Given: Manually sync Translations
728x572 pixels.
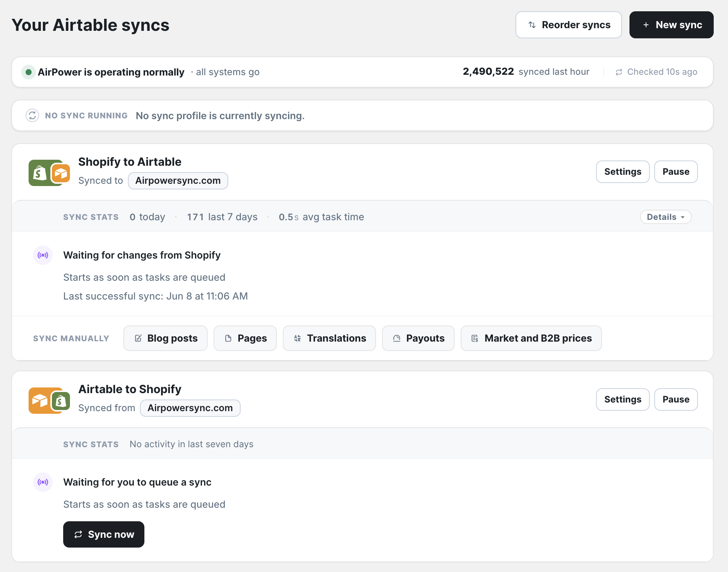Looking at the screenshot, I should (329, 338).
